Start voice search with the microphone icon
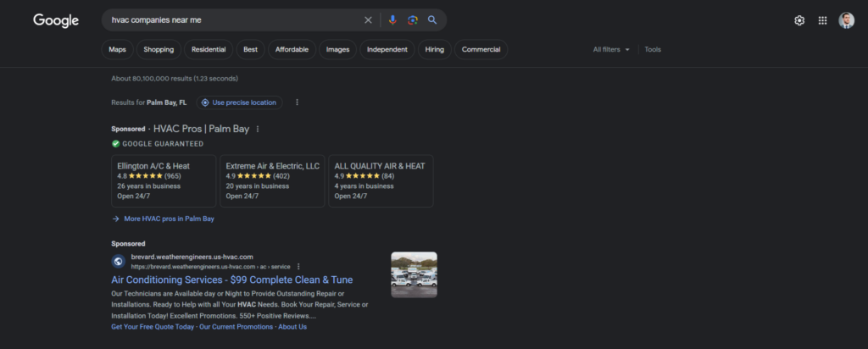This screenshot has width=868, height=349. tap(392, 20)
